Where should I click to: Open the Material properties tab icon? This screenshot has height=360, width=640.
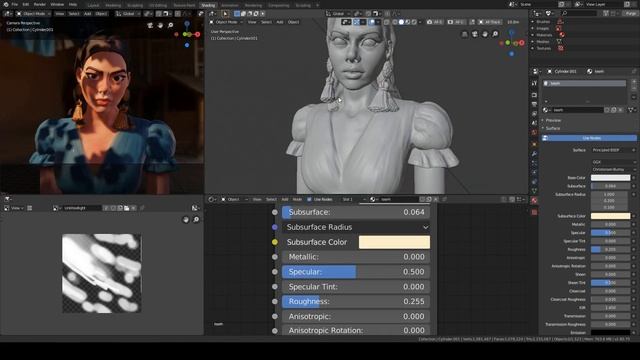534,200
